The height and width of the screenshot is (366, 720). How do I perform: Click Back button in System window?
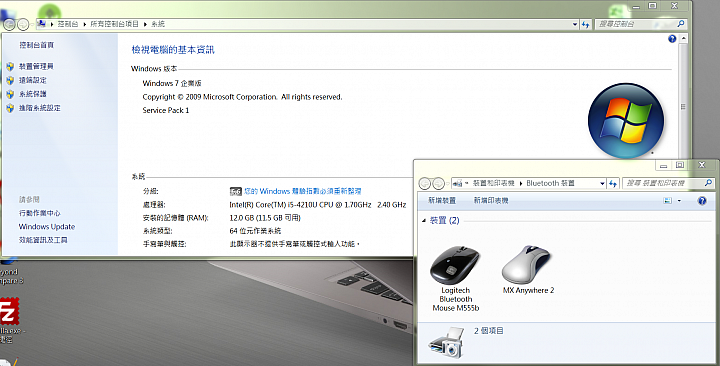9,24
